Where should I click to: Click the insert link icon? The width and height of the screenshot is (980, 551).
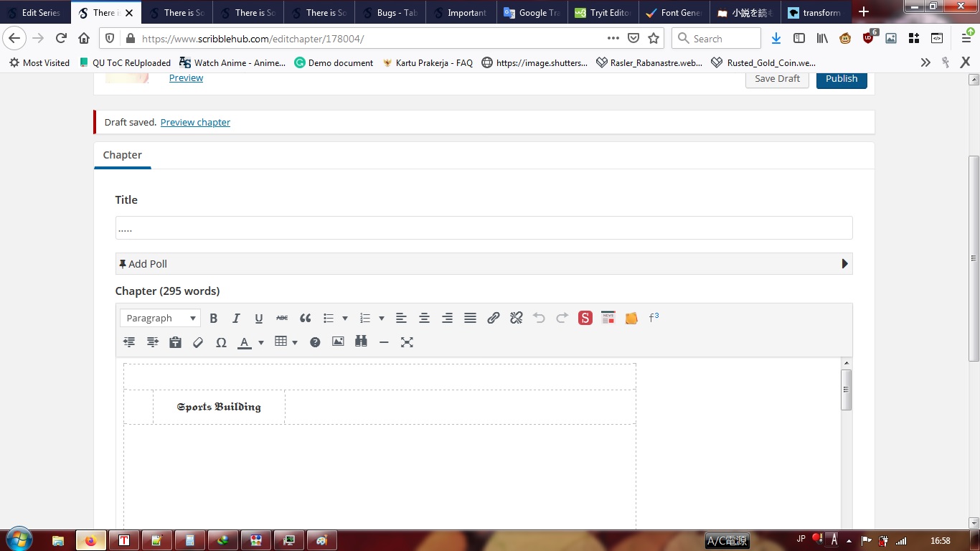click(x=493, y=318)
